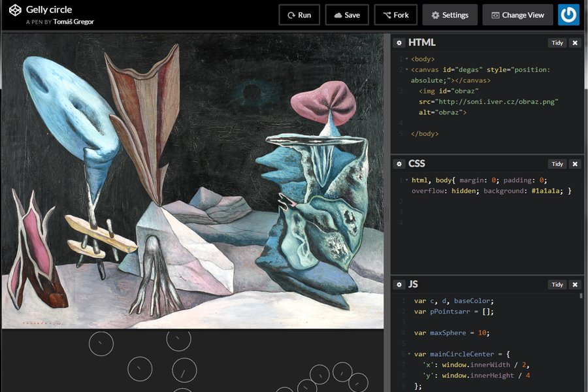588x392 pixels.
Task: Close the JS editor panel
Action: click(x=575, y=285)
